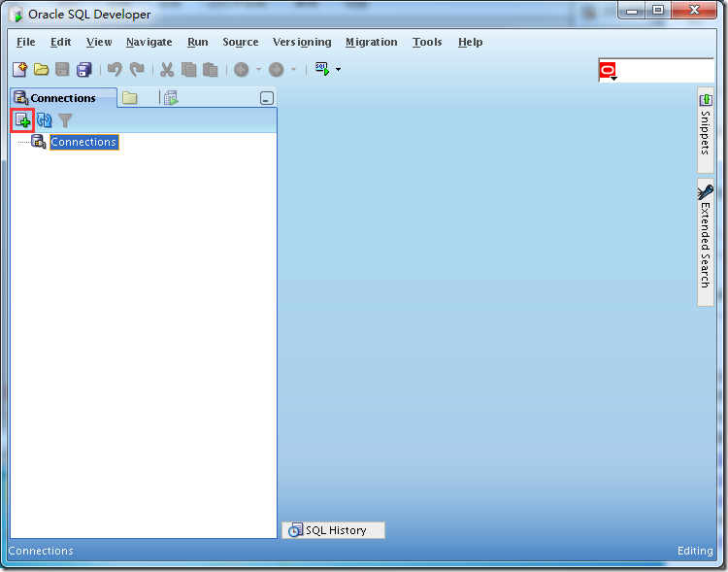
Task: Close the Oracle SQL Developer window
Action: (x=694, y=11)
